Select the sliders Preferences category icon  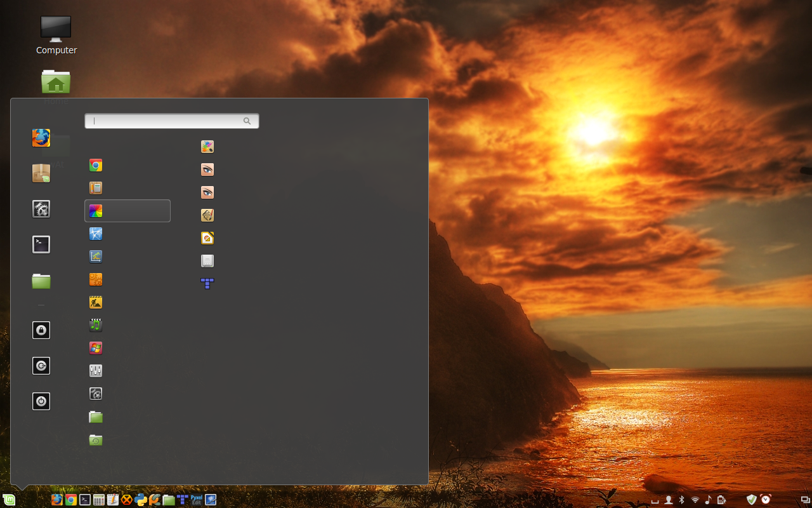(x=96, y=371)
